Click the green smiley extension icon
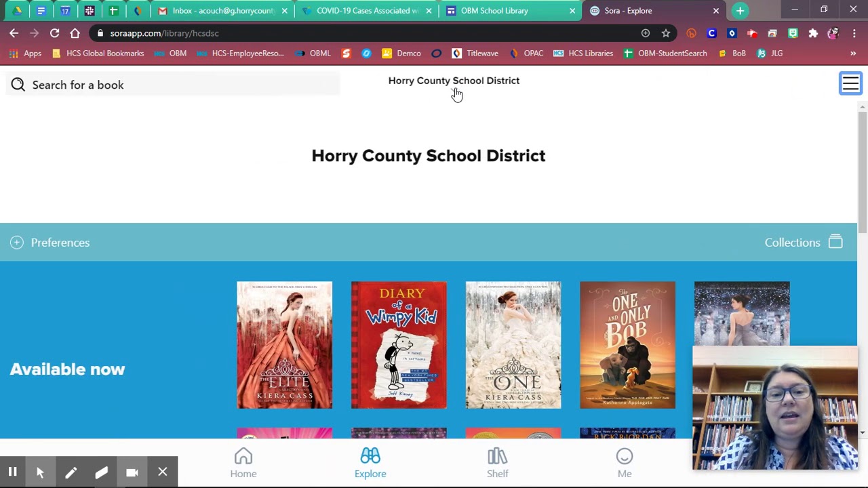Image resolution: width=868 pixels, height=488 pixels. coord(793,33)
